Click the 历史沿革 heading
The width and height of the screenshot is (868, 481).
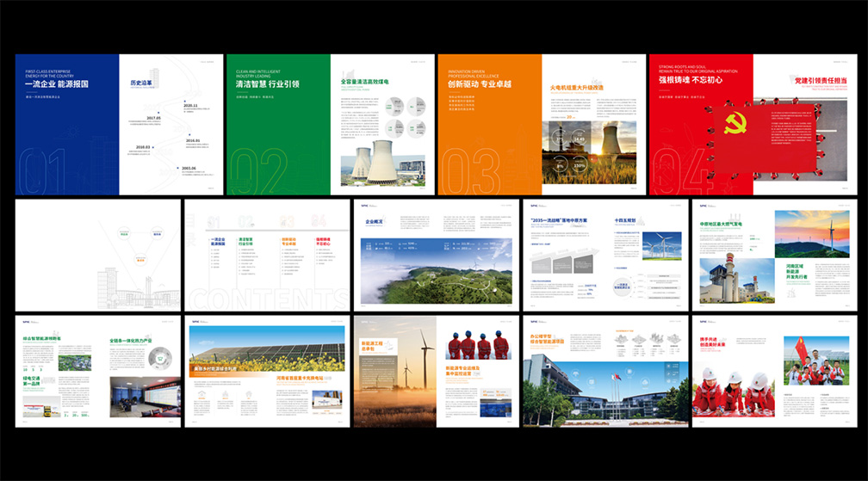(140, 83)
